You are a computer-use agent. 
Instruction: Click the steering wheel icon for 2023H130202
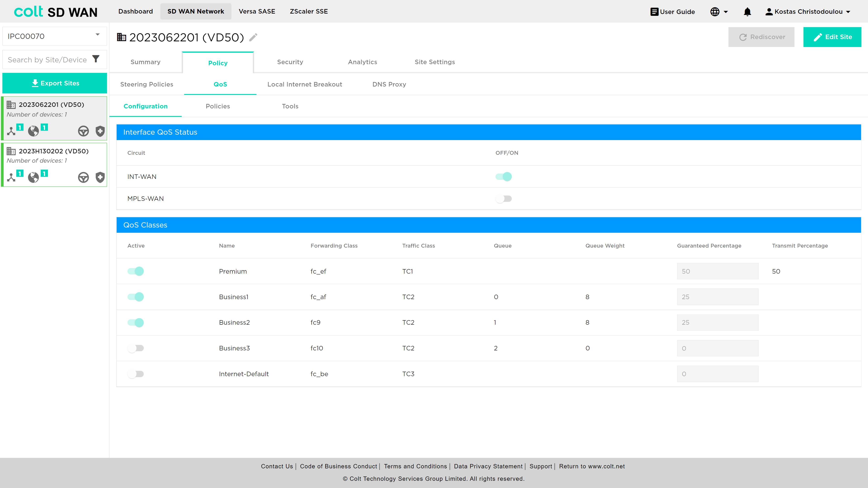pos(83,177)
